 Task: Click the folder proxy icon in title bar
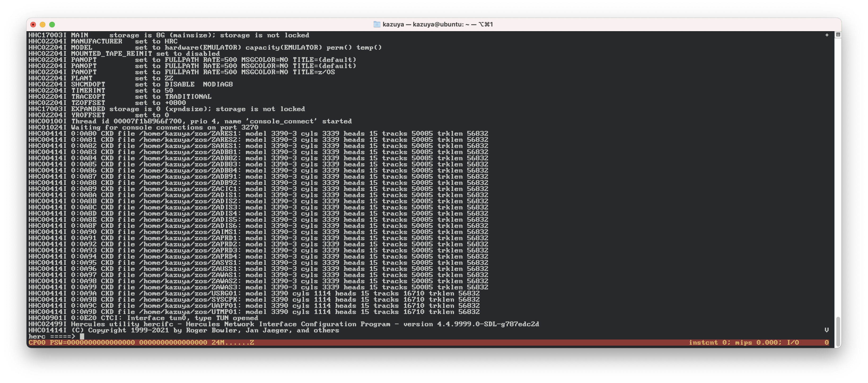(377, 24)
